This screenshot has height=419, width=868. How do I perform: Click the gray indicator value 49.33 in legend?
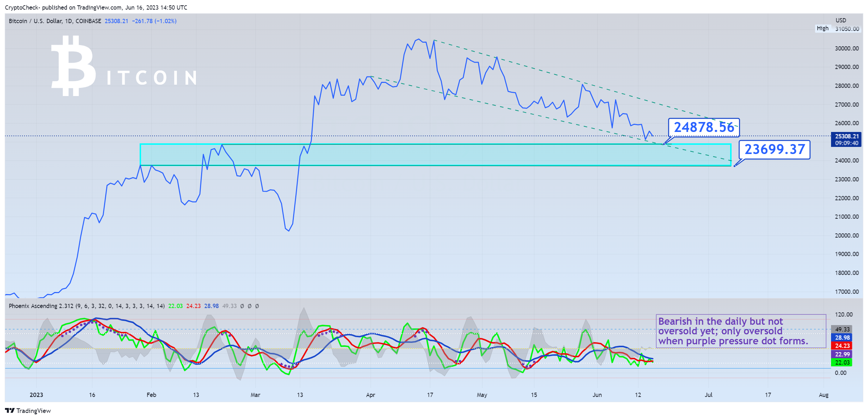tap(230, 306)
